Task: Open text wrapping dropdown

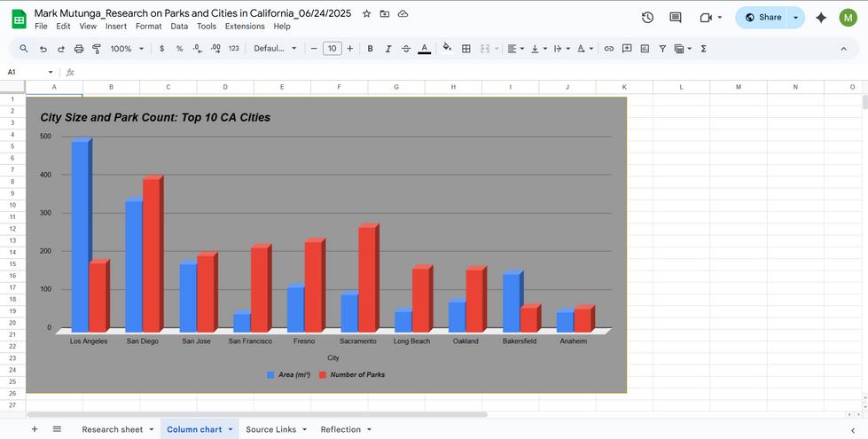Action: [562, 49]
